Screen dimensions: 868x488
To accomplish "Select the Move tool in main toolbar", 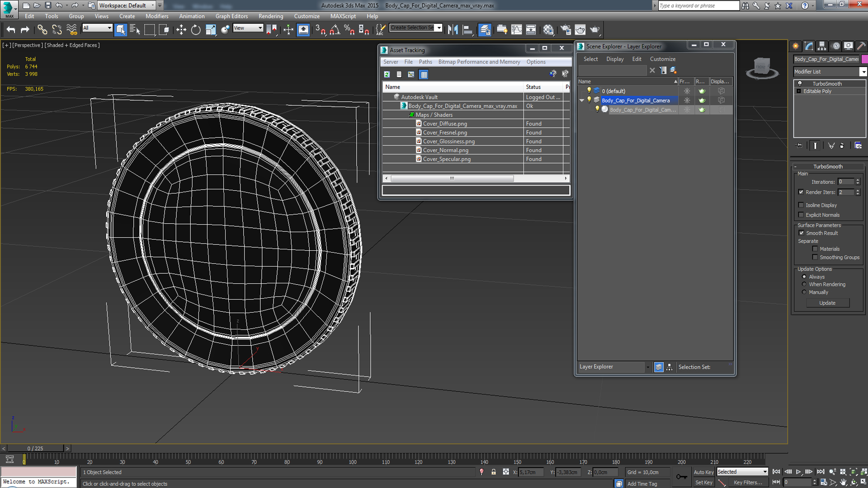I will (181, 30).
